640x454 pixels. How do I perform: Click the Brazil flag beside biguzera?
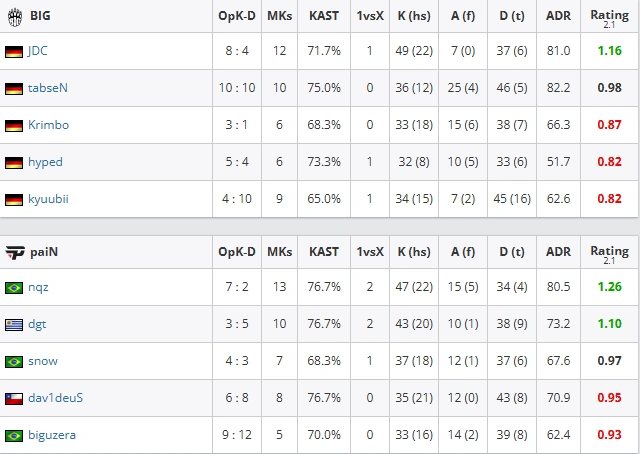click(x=14, y=436)
